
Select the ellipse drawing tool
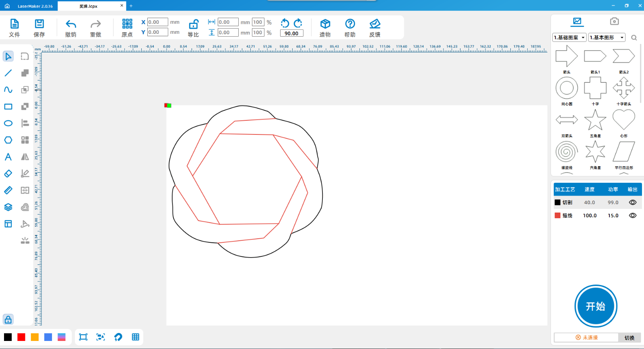click(8, 123)
